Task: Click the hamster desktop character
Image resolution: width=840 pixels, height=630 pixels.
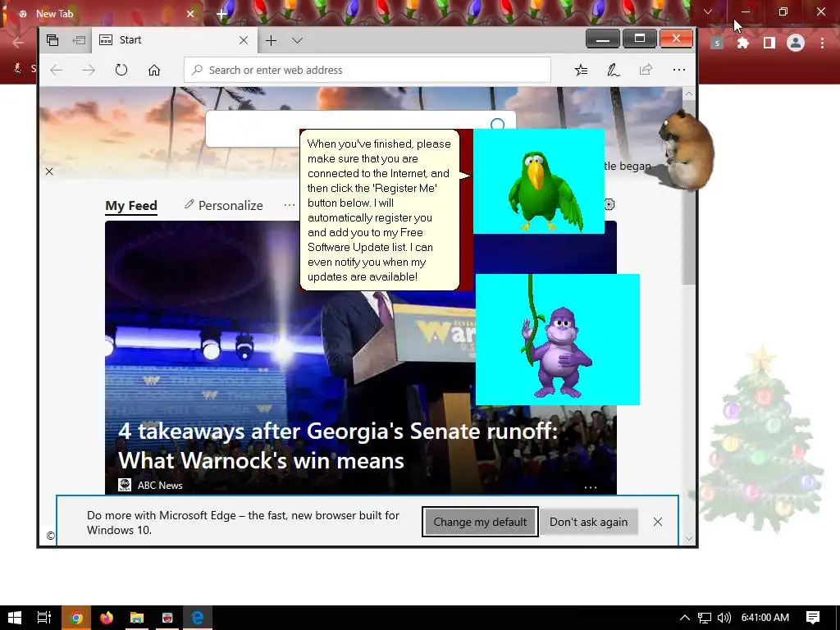Action: (x=687, y=150)
